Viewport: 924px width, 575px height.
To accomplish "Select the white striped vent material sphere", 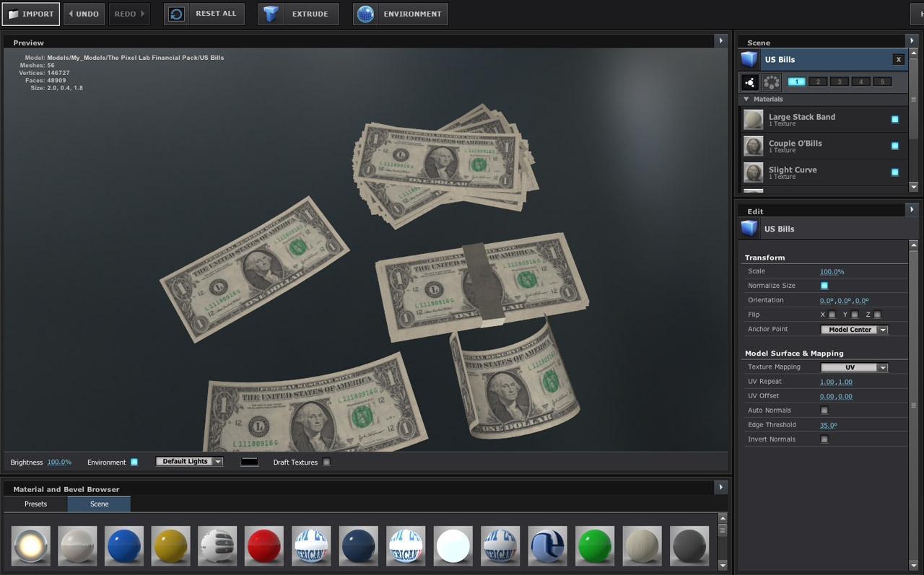I will (217, 545).
